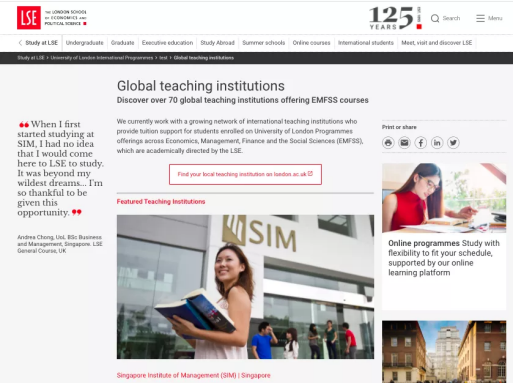Go back via Study at LSE chevron

20,43
